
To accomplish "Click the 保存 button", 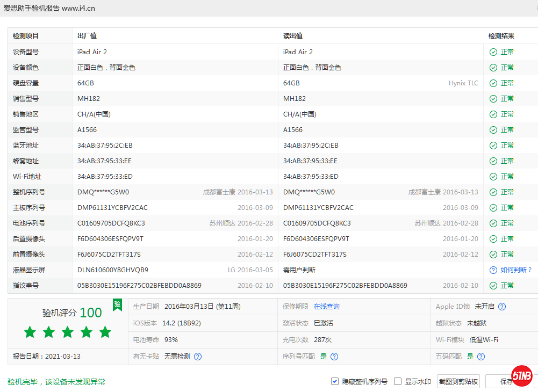I will [x=506, y=381].
